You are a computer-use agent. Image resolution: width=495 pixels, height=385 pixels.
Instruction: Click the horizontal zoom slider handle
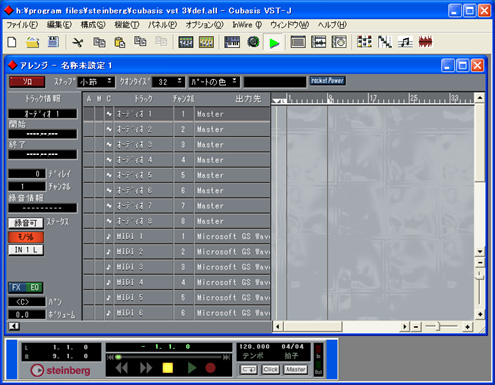pos(439,327)
